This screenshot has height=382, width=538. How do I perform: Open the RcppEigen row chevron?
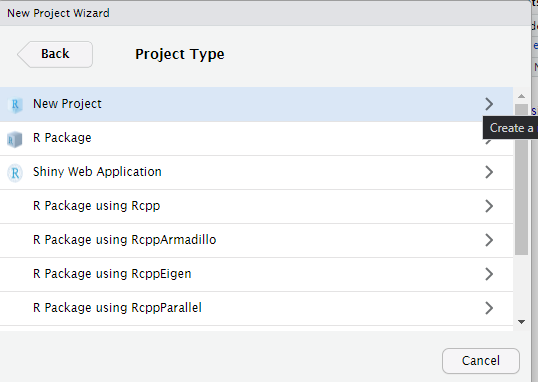489,274
